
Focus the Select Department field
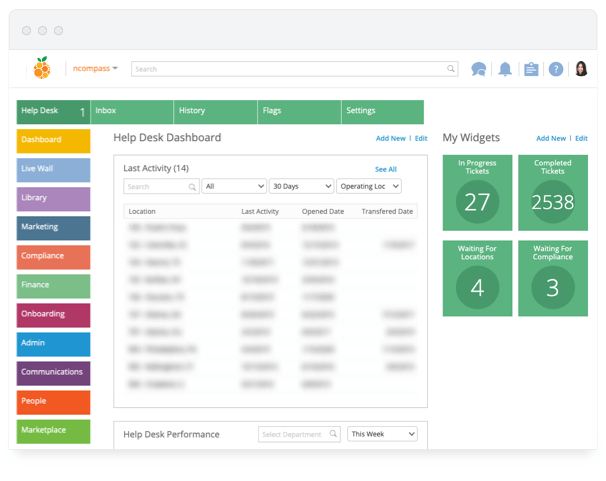click(299, 434)
